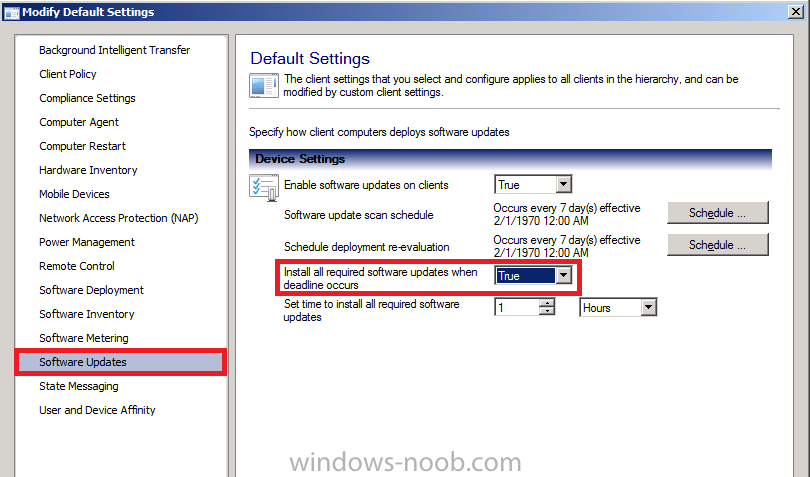Decrease install time with down spinner arrow
Screen dimensions: 810x477
pyautogui.click(x=547, y=311)
